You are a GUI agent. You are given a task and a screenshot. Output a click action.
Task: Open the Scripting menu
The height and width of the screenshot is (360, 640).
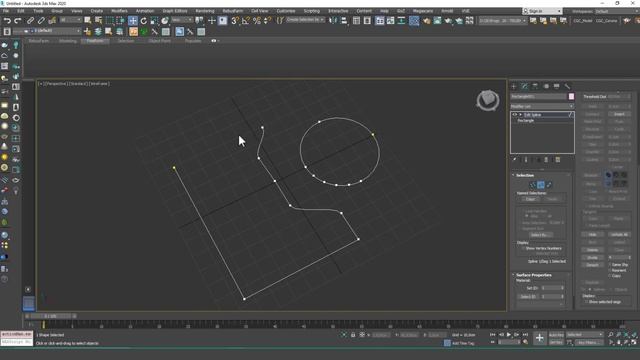click(311, 11)
